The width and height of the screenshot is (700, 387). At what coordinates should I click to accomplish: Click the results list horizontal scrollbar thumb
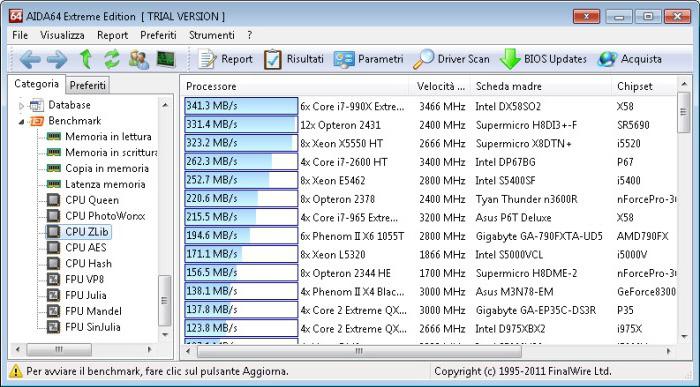pyautogui.click(x=359, y=351)
